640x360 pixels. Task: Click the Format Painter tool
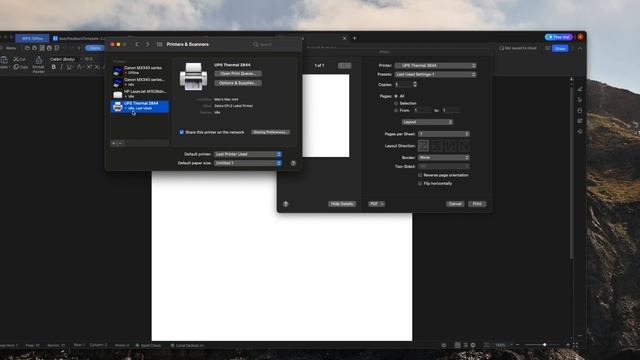38,65
